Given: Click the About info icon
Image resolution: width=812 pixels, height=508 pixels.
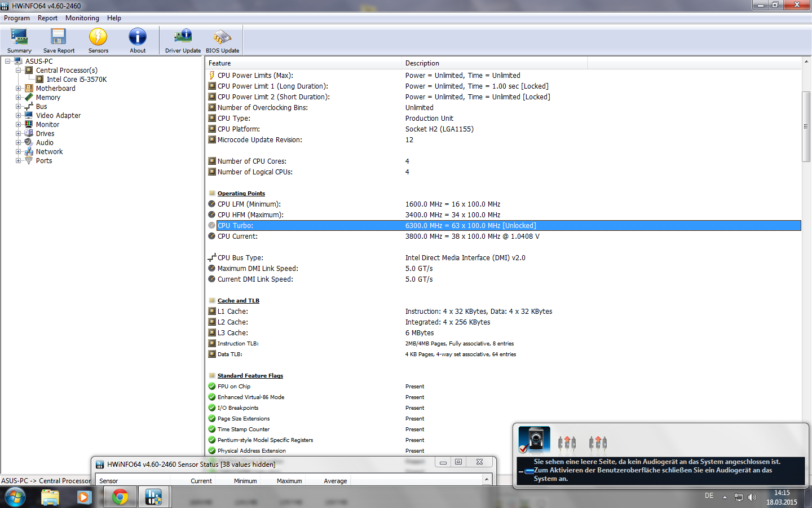Looking at the screenshot, I should click(138, 40).
